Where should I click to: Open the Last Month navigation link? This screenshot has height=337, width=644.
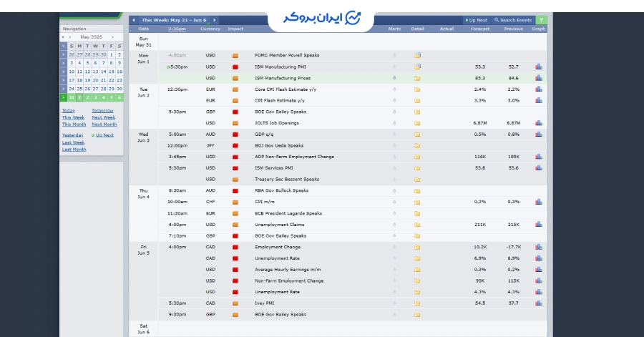pyautogui.click(x=74, y=150)
